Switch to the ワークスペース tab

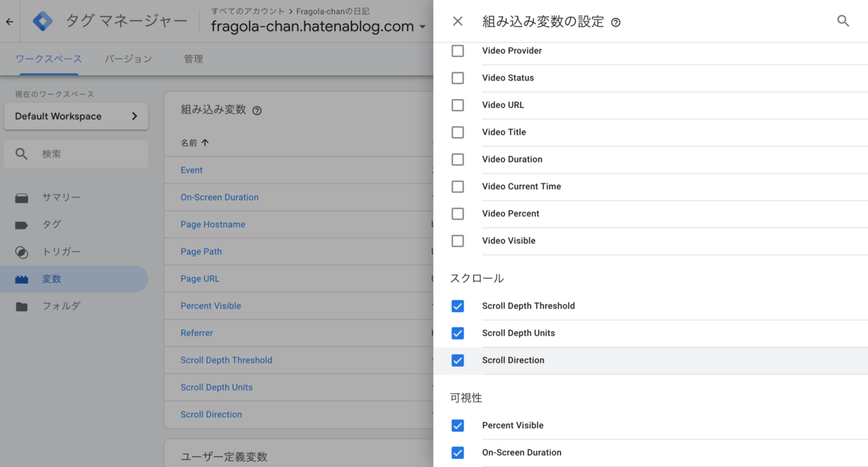[x=48, y=59]
